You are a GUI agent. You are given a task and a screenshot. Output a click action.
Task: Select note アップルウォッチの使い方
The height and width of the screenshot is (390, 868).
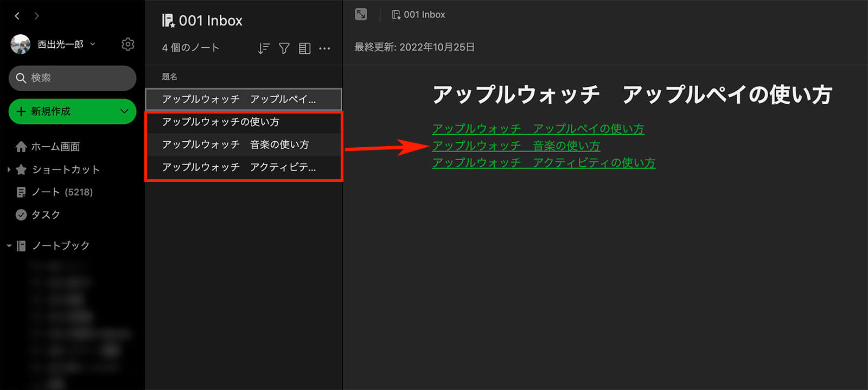244,122
